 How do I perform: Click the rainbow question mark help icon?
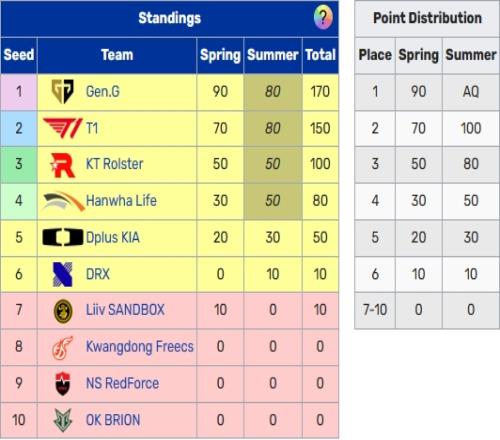(323, 17)
